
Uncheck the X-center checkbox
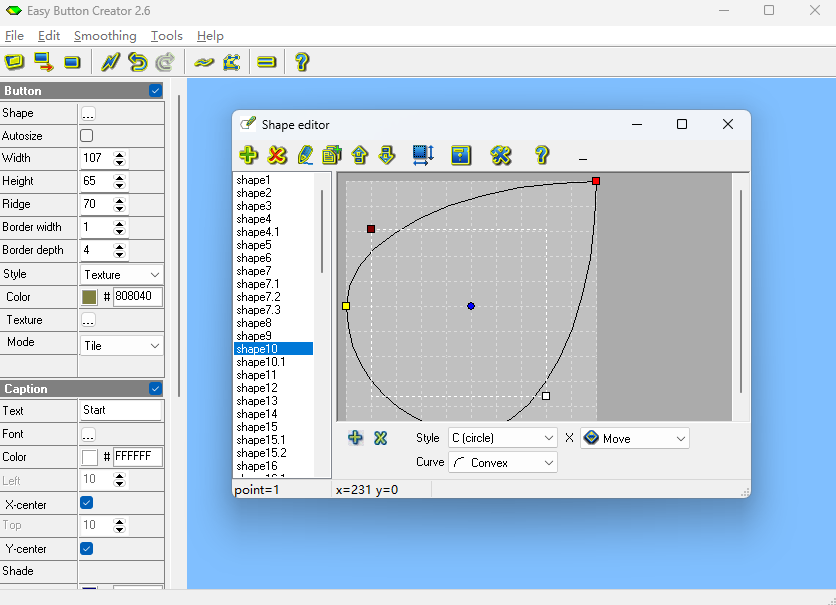pyautogui.click(x=87, y=503)
